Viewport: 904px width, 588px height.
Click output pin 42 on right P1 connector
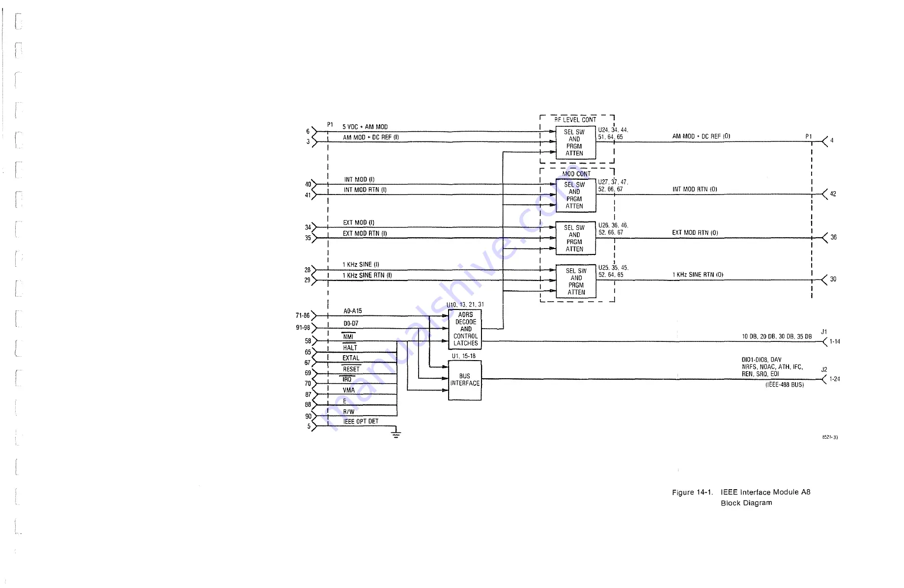(833, 194)
